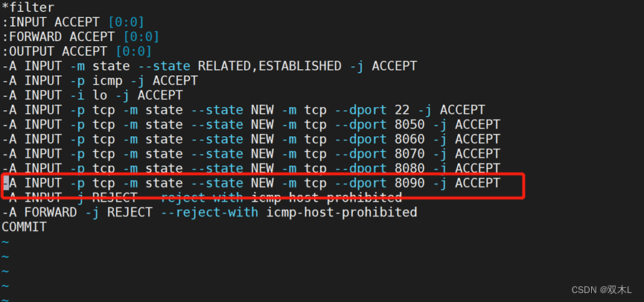Click the *filter table header line
The width and height of the screenshot is (644, 302).
coord(28,7)
